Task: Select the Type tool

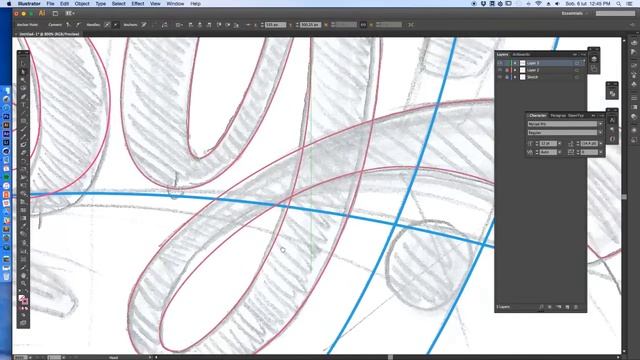Action: [x=23, y=104]
